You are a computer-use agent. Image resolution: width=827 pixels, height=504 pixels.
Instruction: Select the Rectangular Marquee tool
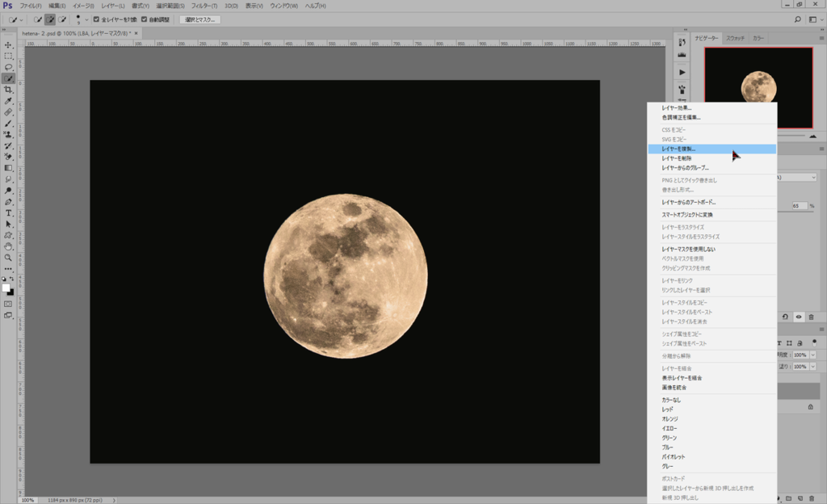pyautogui.click(x=8, y=56)
